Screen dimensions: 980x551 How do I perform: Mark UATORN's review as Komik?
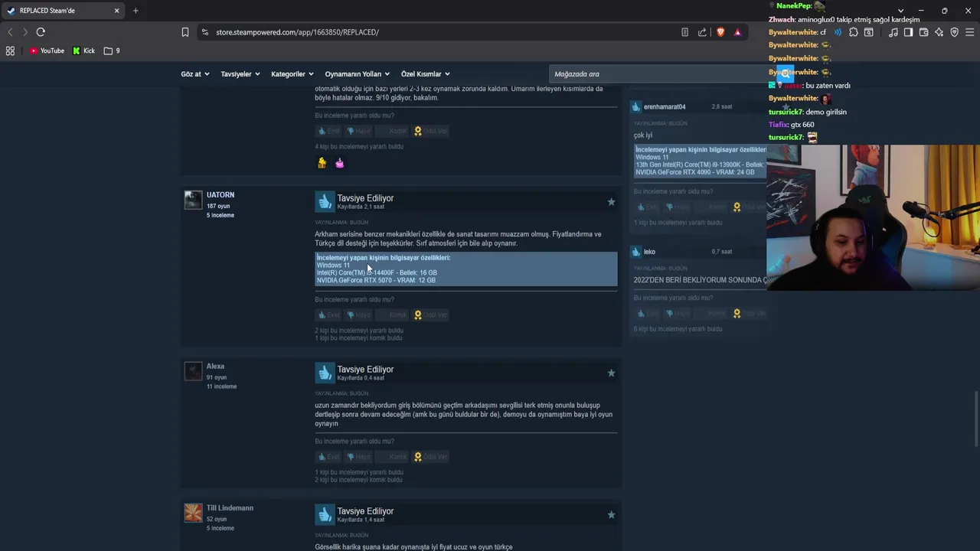tap(393, 315)
